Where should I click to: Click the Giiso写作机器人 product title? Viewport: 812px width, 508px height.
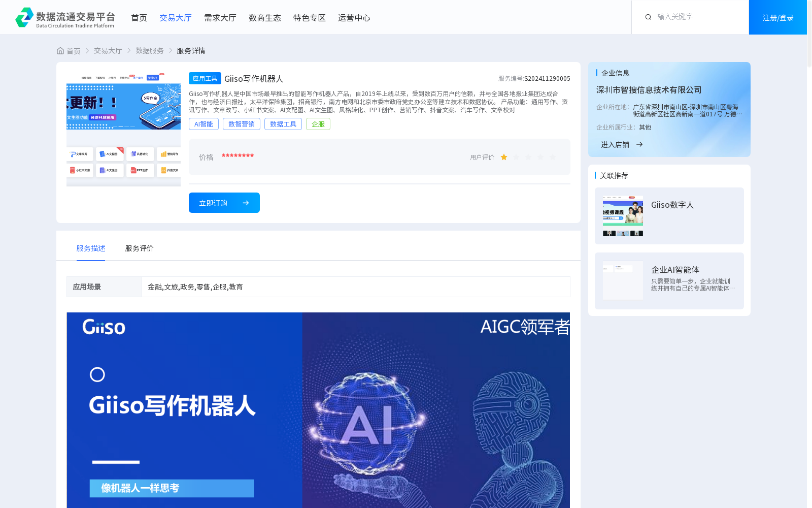point(254,79)
